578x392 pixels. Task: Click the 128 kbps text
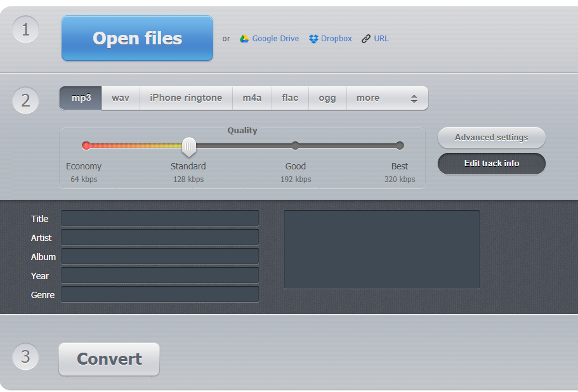(188, 180)
